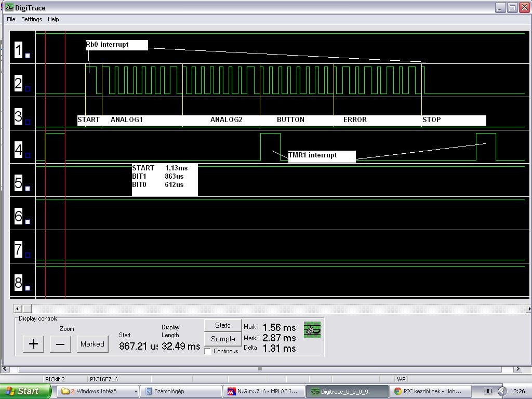Click the BIT1 863us timing note

click(x=158, y=177)
